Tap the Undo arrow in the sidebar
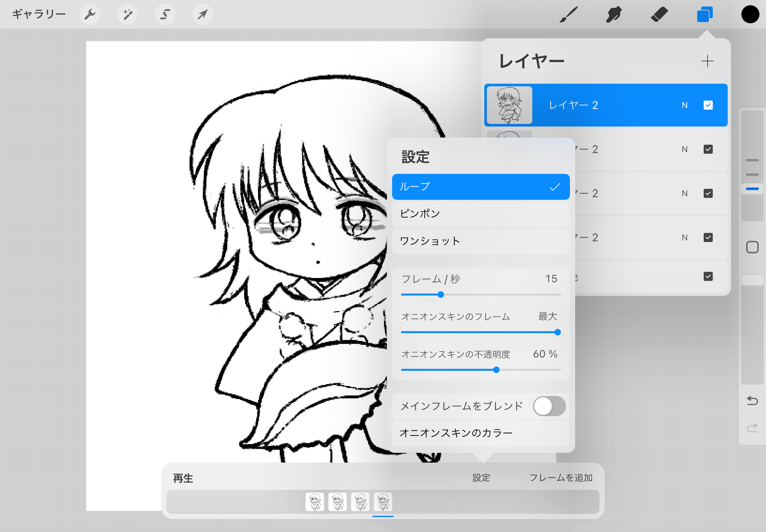 [752, 400]
